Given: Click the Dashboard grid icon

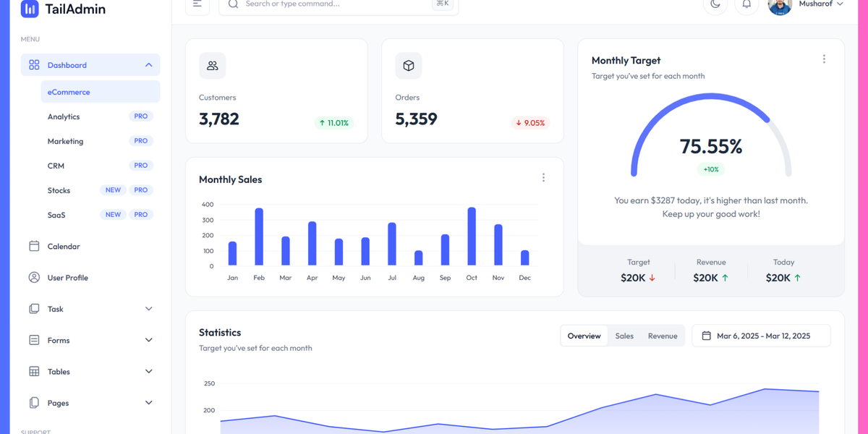Looking at the screenshot, I should [34, 64].
